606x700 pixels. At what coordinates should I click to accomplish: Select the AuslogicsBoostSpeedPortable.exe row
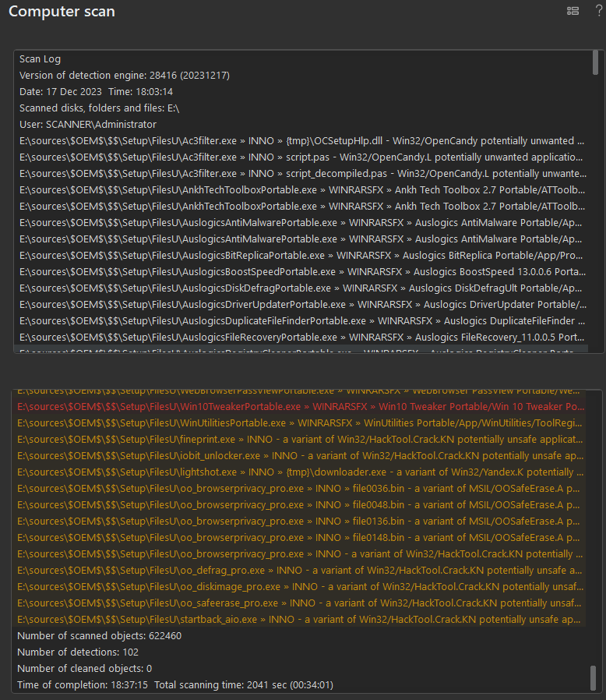coord(302,272)
